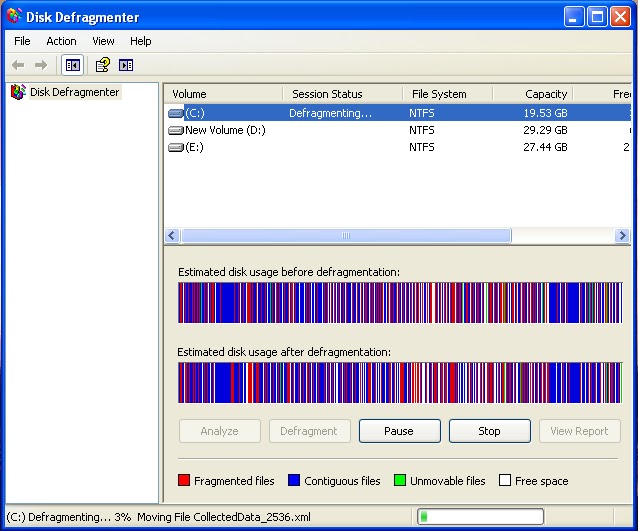Open the Help toolbar icon with question mark
The width and height of the screenshot is (638, 531).
pyautogui.click(x=103, y=65)
